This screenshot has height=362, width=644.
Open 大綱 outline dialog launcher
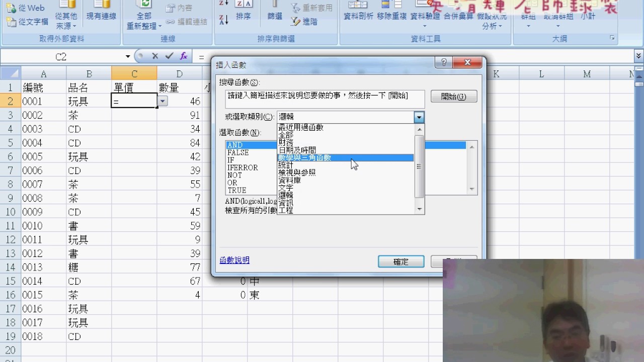pos(612,38)
